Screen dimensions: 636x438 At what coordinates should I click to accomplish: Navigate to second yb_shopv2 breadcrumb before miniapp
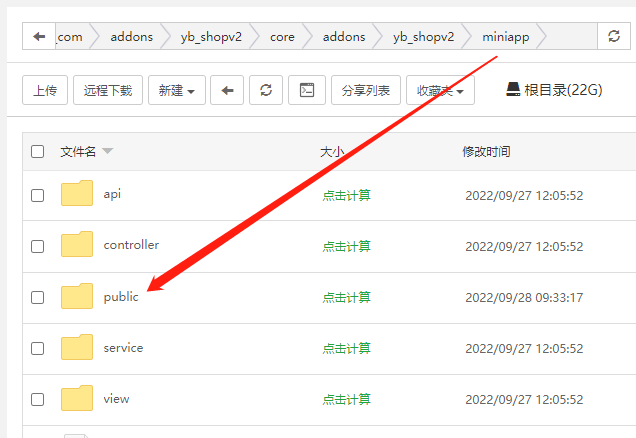click(423, 37)
